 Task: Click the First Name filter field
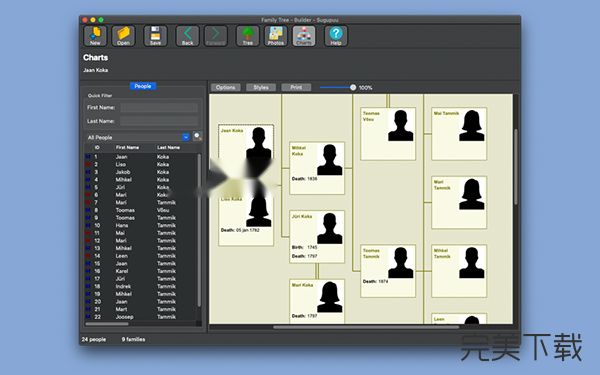pyautogui.click(x=159, y=108)
